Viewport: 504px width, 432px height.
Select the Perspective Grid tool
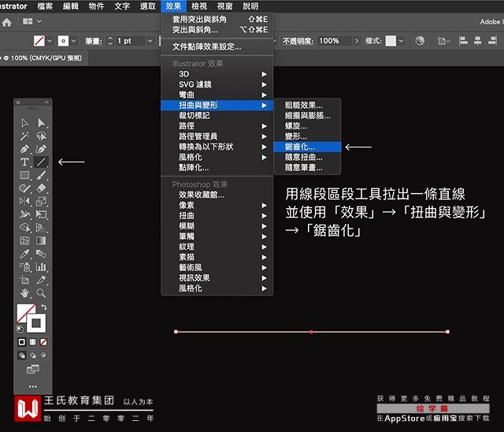41,227
